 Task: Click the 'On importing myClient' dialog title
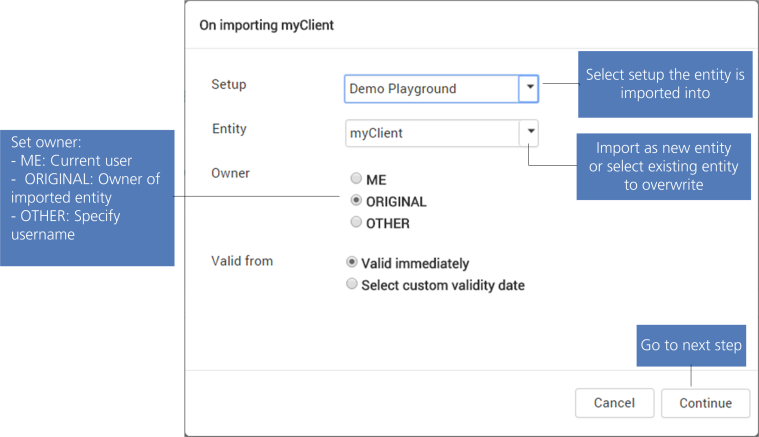267,25
